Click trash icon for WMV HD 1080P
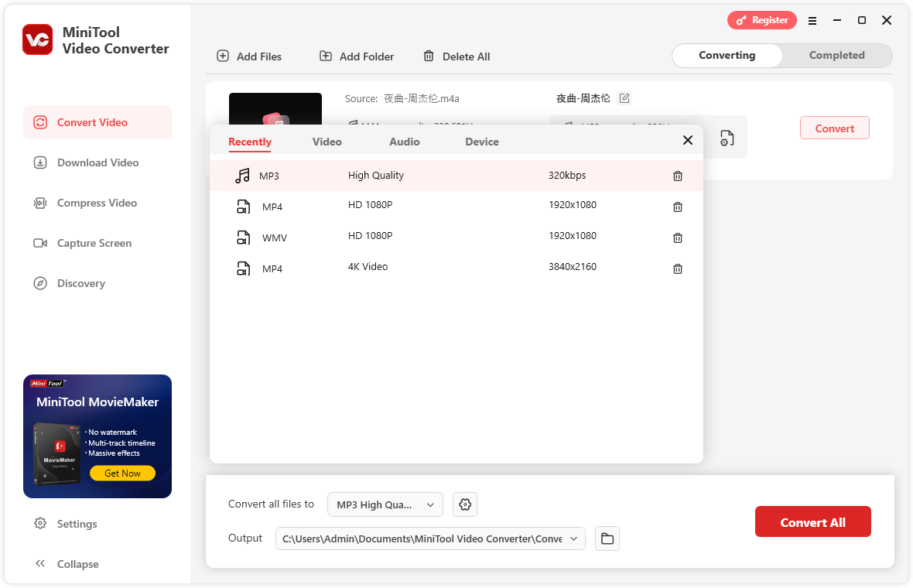 click(678, 238)
